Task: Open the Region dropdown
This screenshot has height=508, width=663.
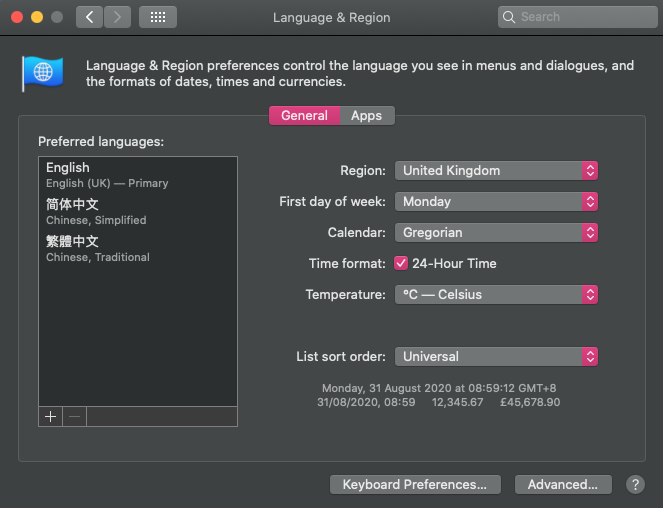Action: [496, 170]
